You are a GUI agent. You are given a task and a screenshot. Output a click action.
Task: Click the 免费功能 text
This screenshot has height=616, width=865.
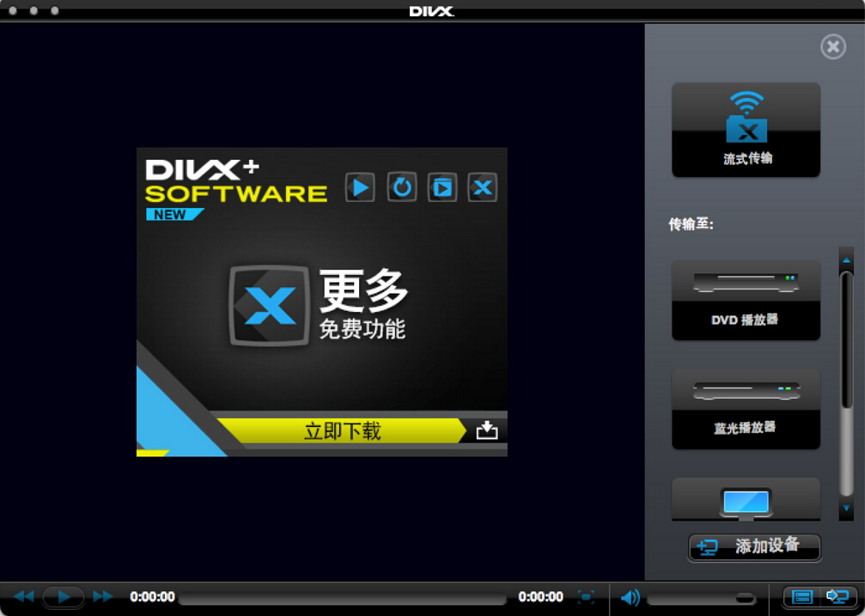pos(362,329)
